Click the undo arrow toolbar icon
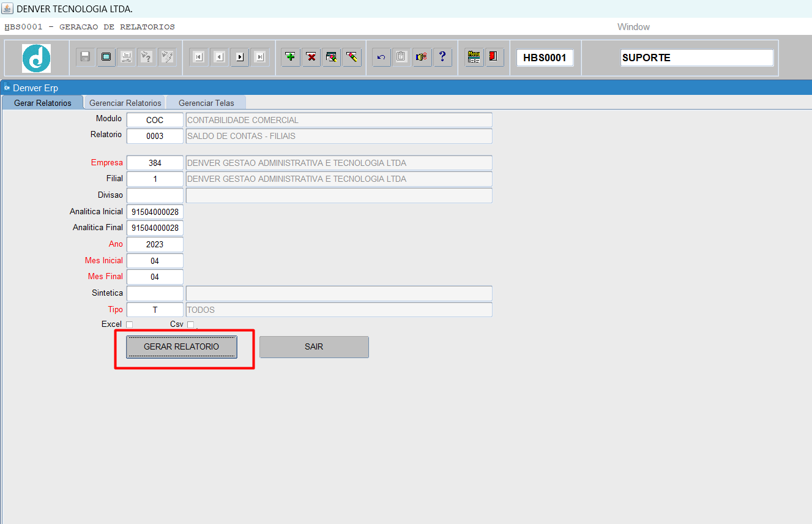812x524 pixels. [381, 57]
